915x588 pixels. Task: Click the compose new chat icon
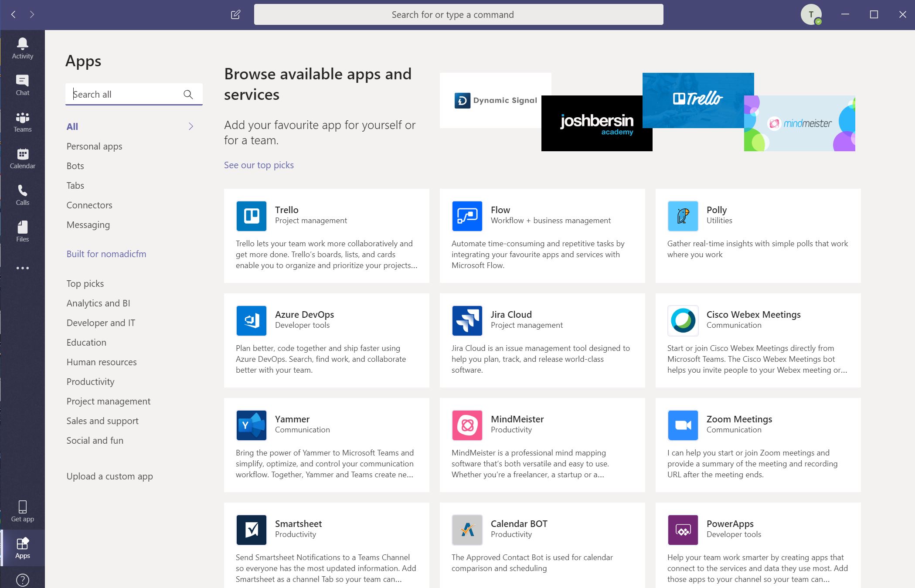[235, 15]
